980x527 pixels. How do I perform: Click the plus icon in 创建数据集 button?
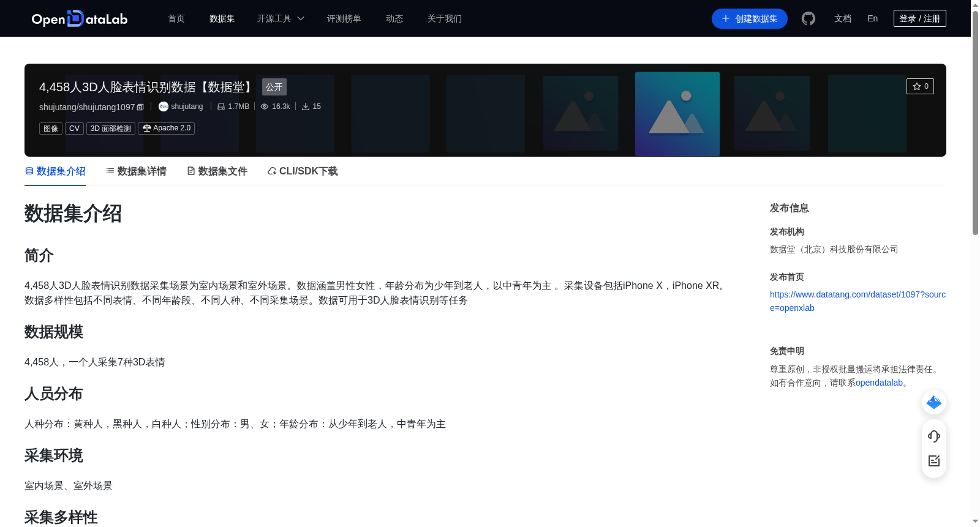point(726,19)
